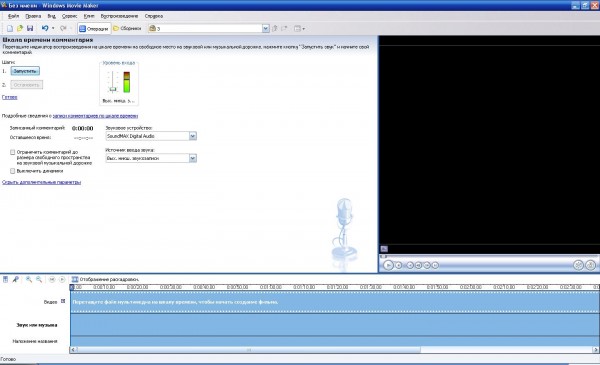Screen dimensions: 600x365
Task: Expand the Видео track with its plus icon
Action: click(x=63, y=301)
